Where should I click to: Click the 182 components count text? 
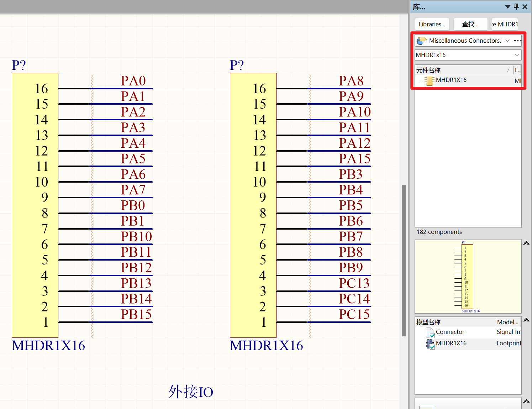coord(439,232)
